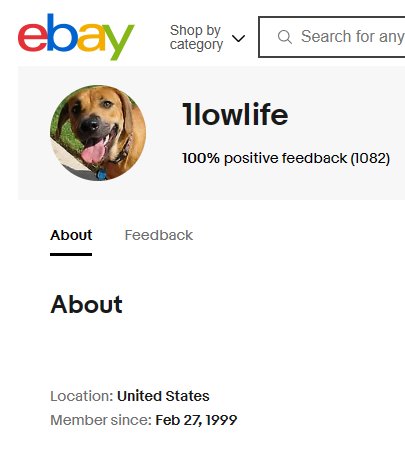
Task: Switch to the Feedback tab
Action: [159, 235]
